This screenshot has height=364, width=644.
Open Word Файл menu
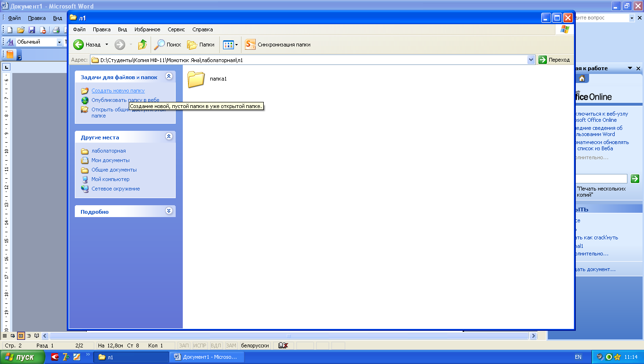tap(14, 18)
